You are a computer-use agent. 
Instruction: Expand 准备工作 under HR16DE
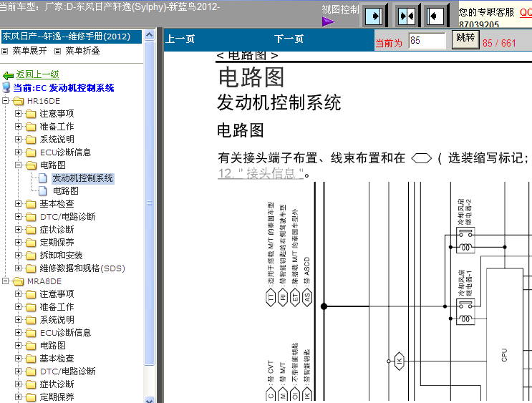point(18,127)
